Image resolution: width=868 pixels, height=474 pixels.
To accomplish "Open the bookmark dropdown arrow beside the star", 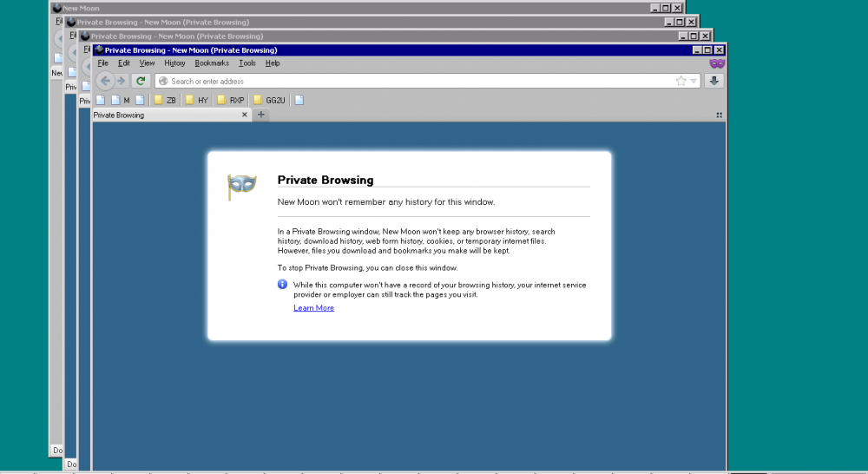I will [694, 81].
